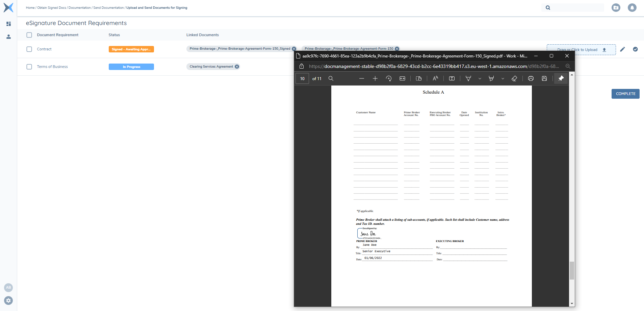Click the PDF viewer vertical scrollbar thumb
Viewport: 644px width, 311px height.
pos(572,270)
